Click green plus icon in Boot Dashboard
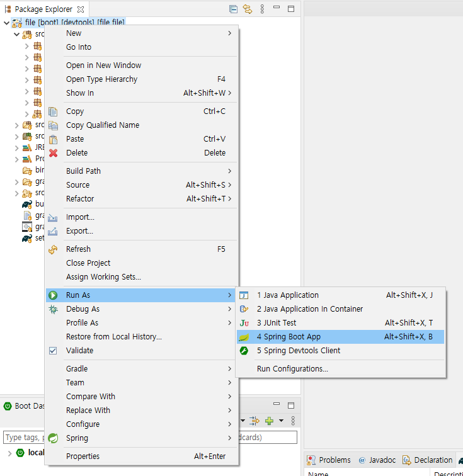 [269, 421]
